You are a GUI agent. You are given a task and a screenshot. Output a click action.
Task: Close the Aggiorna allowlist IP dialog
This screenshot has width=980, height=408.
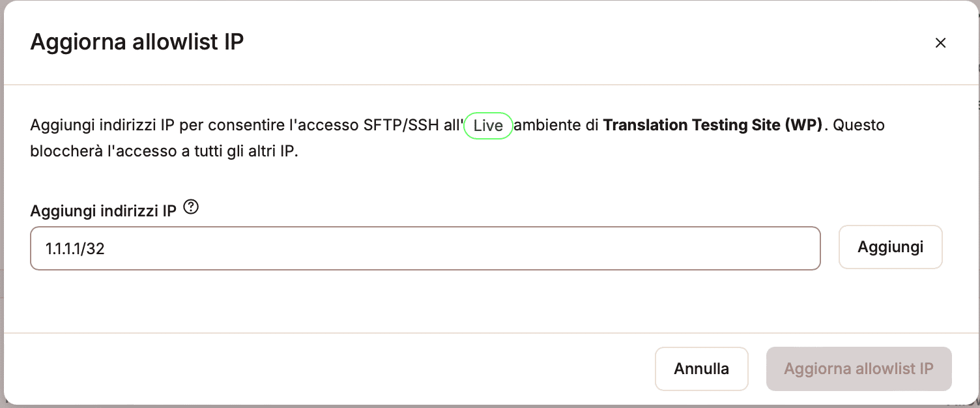pyautogui.click(x=940, y=43)
